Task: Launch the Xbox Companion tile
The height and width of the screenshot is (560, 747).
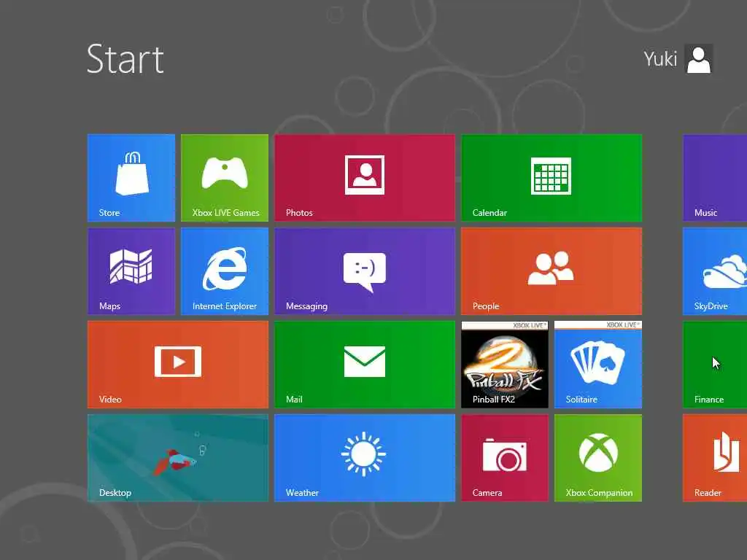Action: [598, 458]
